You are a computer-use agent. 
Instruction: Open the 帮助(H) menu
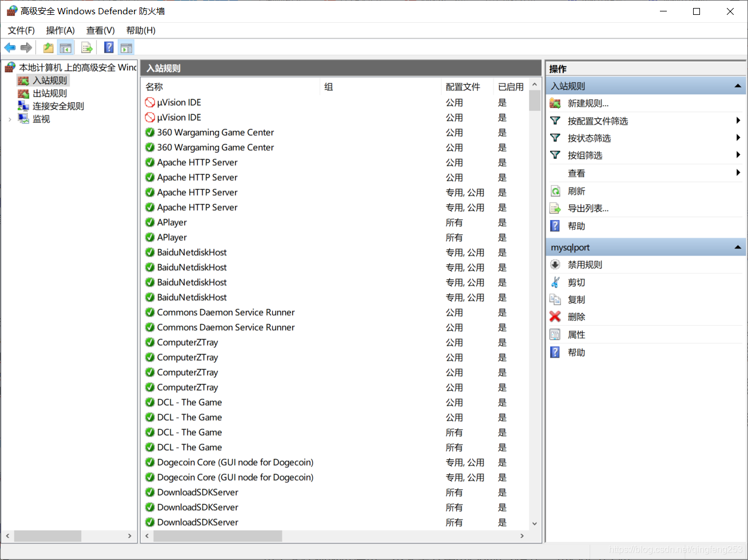pos(141,30)
